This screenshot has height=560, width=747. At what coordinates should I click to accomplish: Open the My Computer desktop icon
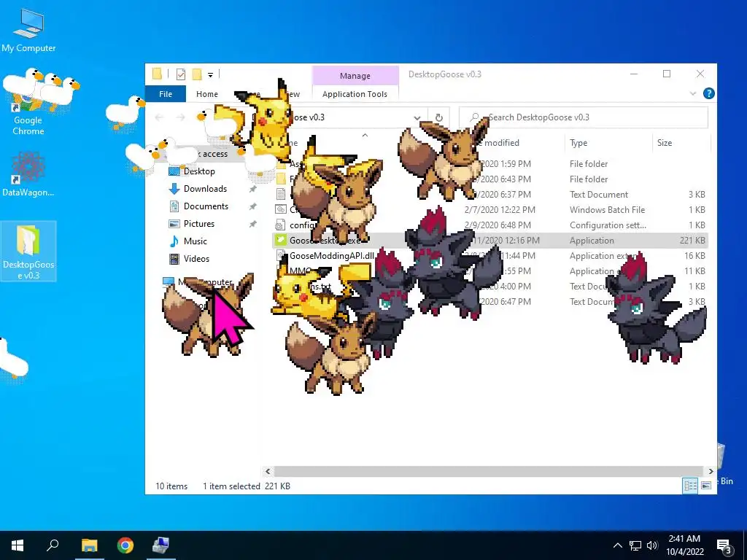point(28,31)
